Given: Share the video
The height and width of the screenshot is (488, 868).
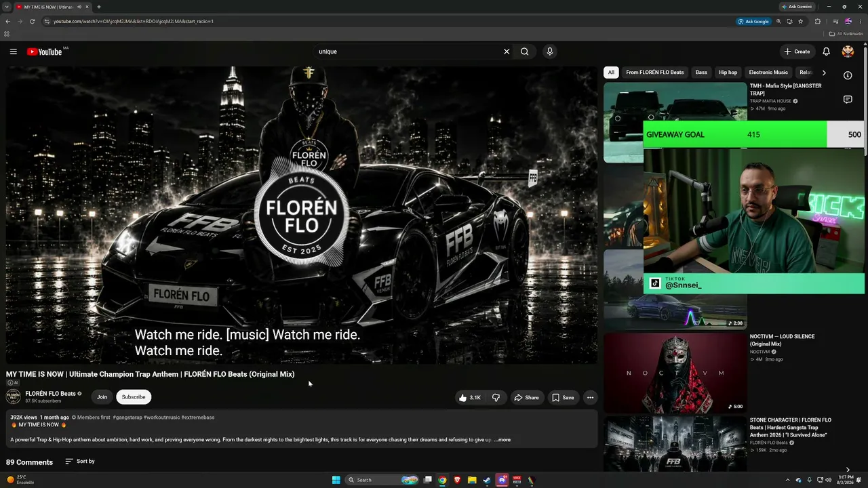Looking at the screenshot, I should pos(526,398).
